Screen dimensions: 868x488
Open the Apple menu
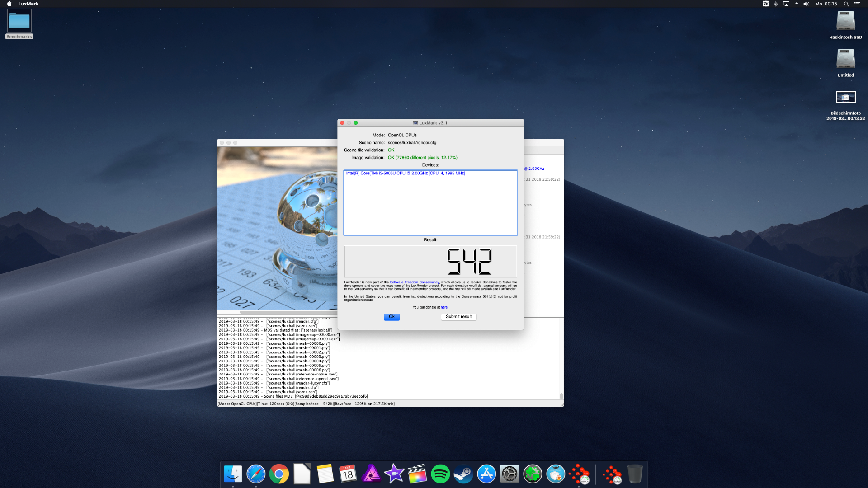pos(9,4)
